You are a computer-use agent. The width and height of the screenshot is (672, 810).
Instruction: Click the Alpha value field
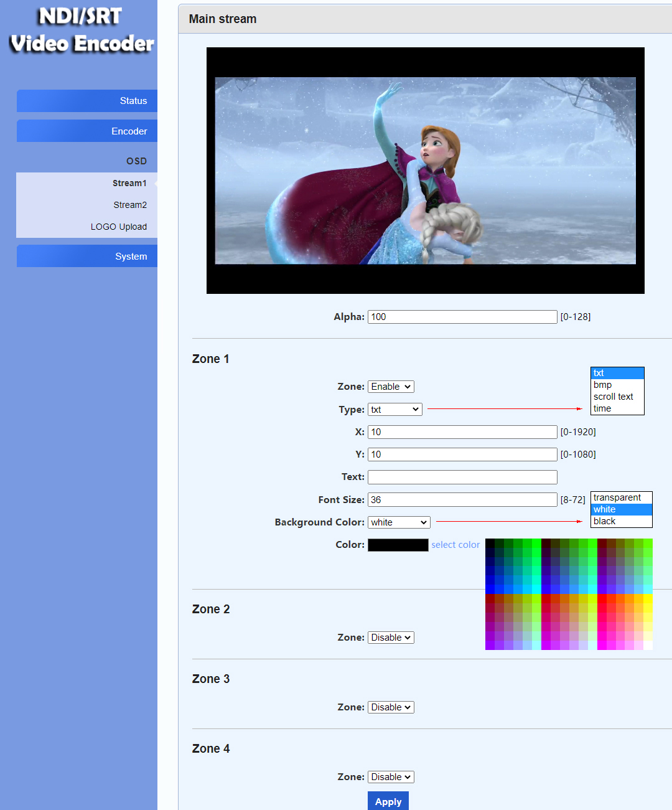[x=462, y=317]
